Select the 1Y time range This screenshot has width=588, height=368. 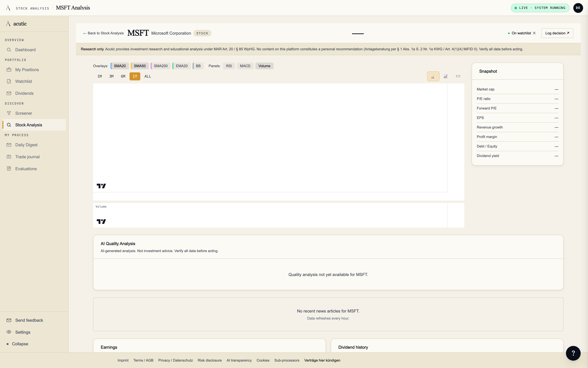coord(135,76)
